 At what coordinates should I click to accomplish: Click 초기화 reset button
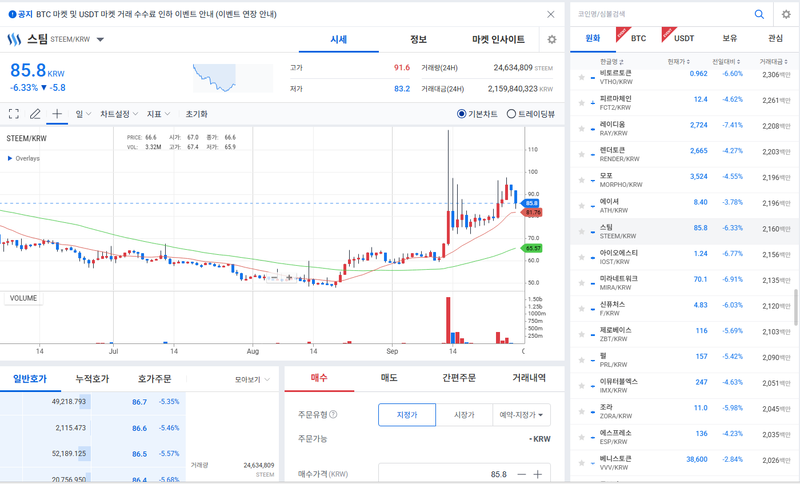coord(196,114)
